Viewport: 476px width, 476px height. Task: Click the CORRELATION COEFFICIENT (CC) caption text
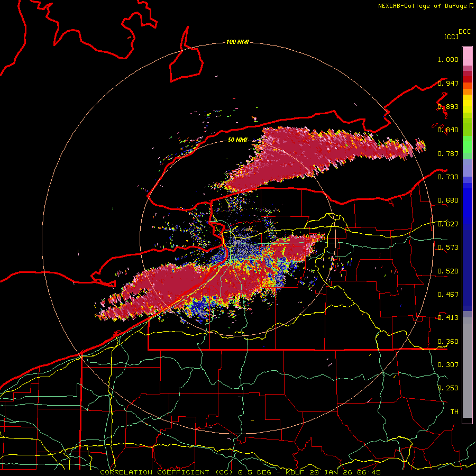pos(167,472)
